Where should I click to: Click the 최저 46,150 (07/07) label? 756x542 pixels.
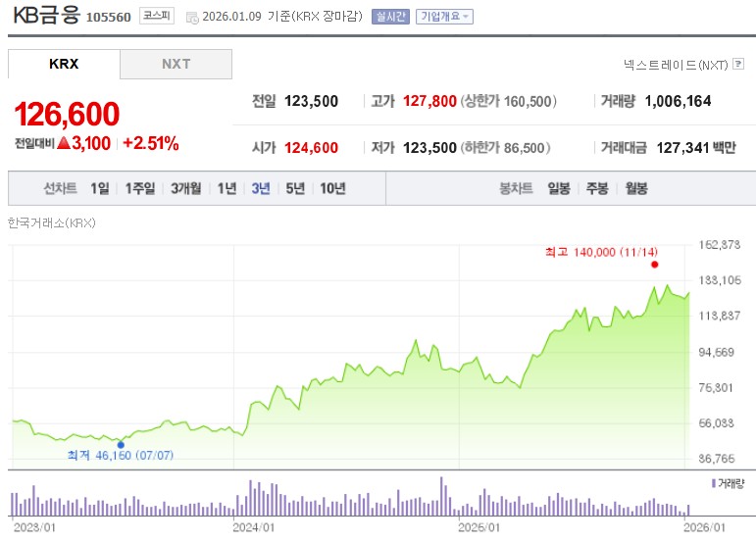pyautogui.click(x=120, y=456)
